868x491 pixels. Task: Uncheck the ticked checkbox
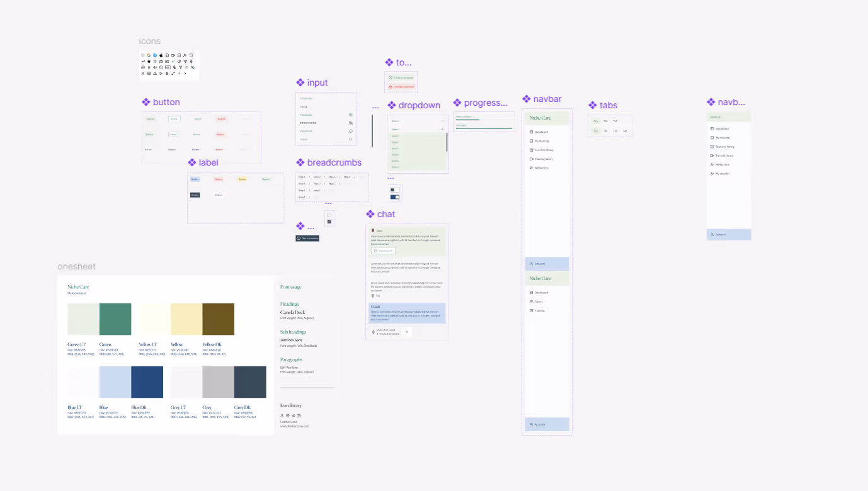pyautogui.click(x=329, y=222)
